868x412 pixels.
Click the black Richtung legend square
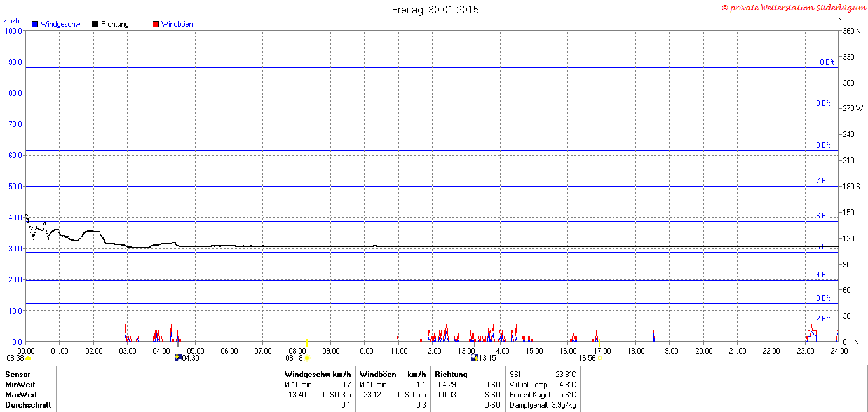point(95,24)
